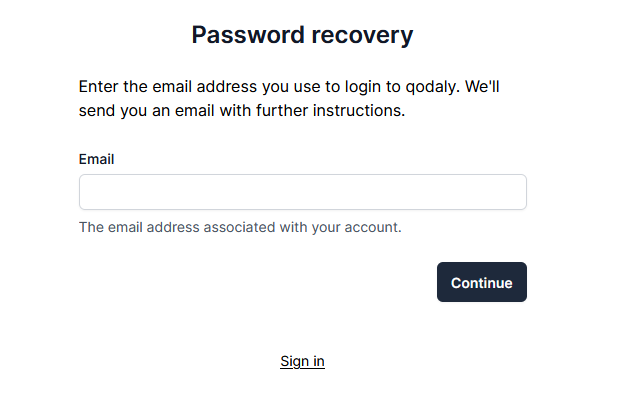Click the 'further instructions' sentence line
The height and width of the screenshot is (402, 619).
[242, 111]
